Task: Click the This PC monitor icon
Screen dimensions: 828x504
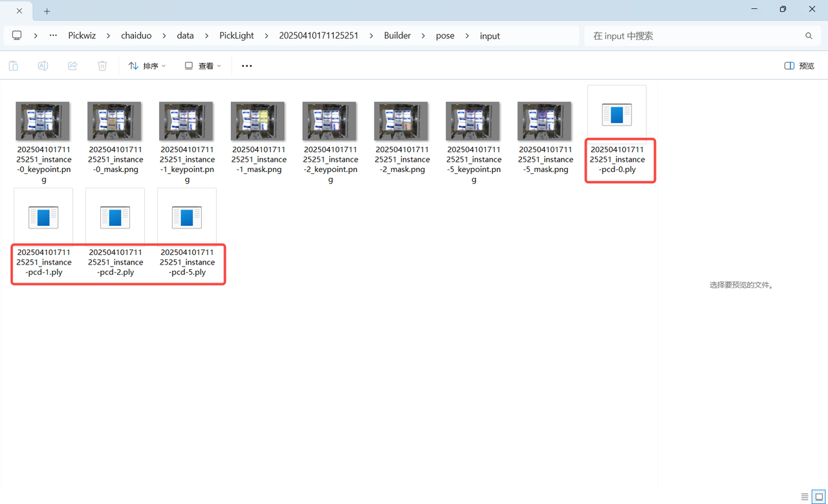Action: click(x=17, y=36)
